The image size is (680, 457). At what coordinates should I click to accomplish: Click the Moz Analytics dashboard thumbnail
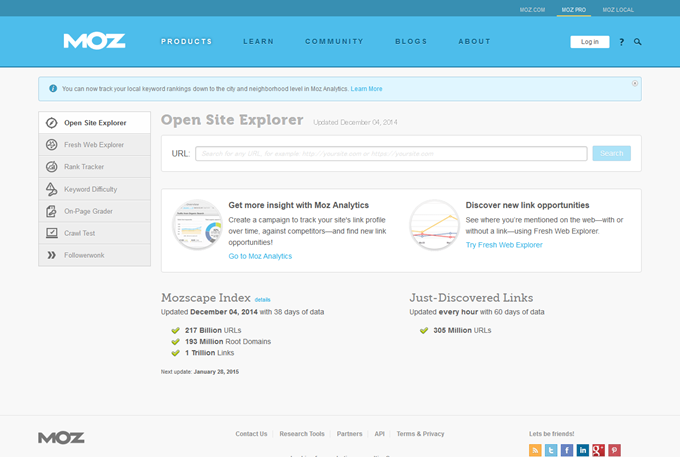(x=198, y=224)
